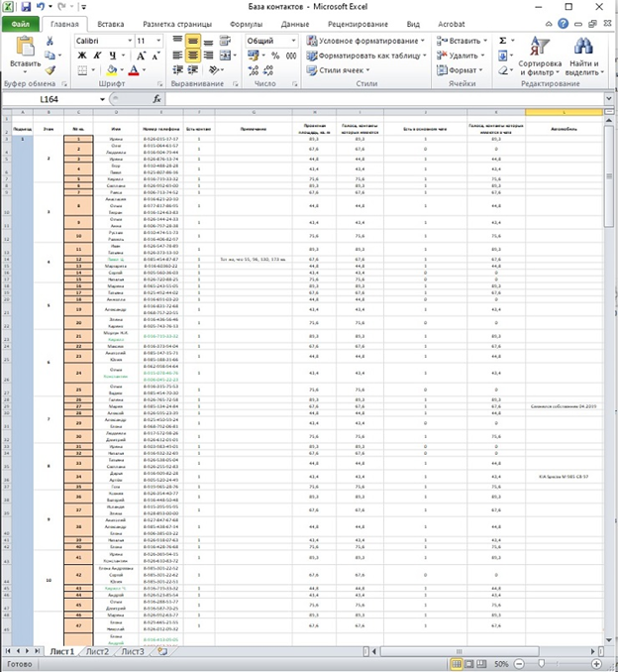
Task: Increase font size with the larger A
Action: click(x=141, y=56)
